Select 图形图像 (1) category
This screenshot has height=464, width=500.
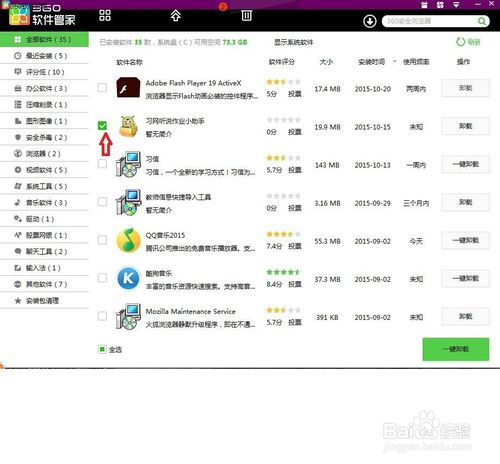pyautogui.click(x=44, y=121)
